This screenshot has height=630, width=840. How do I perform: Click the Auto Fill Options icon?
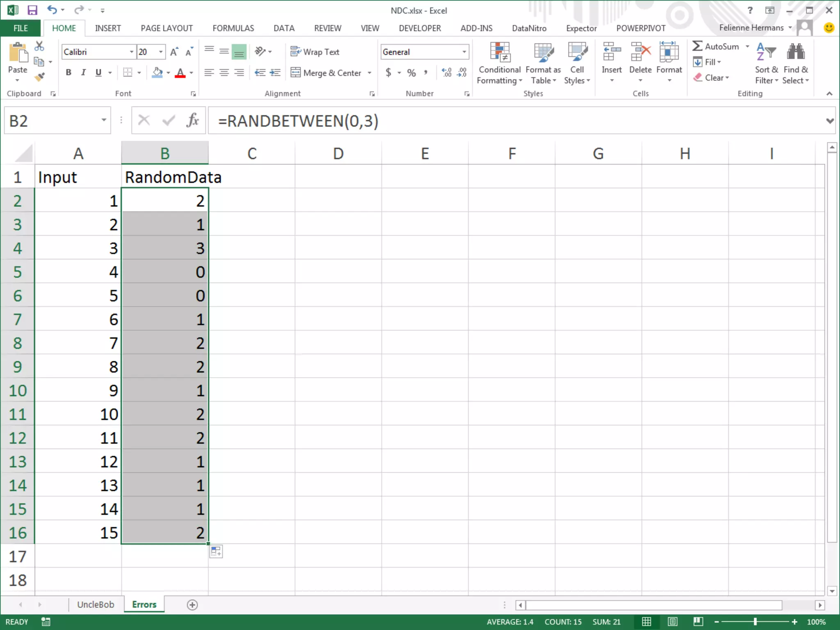(x=216, y=552)
